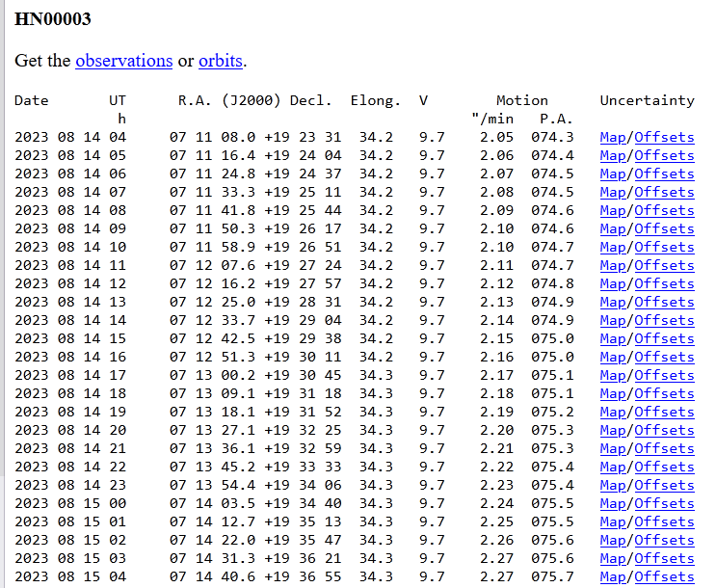
Task: Open Offsets for 2023 08 14 19 UT
Action: 664,412
